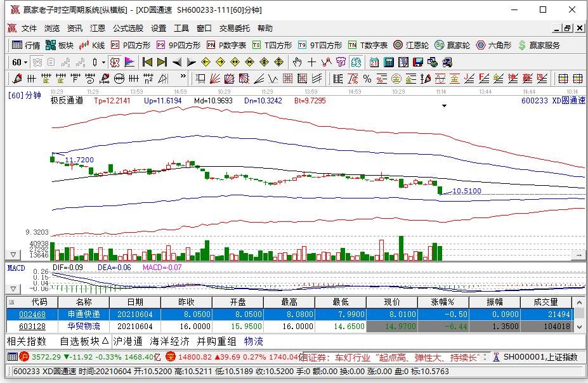Select the Gann fan lines icon

[x=215, y=79]
